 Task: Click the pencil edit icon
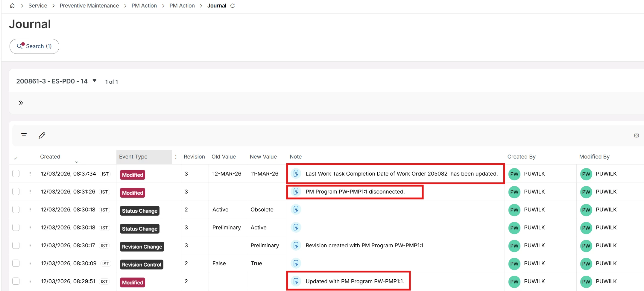[42, 135]
